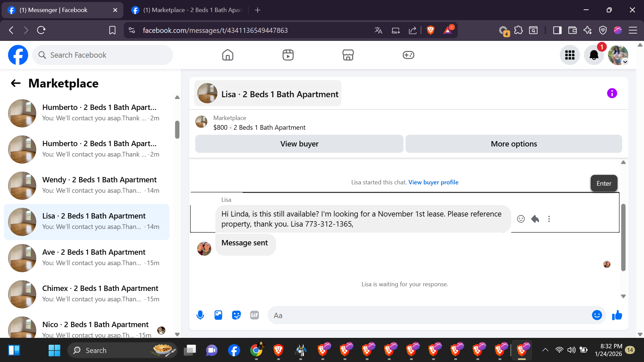Viewport: 644px width, 362px height.
Task: Open the GIF picker icon
Action: [x=255, y=315]
